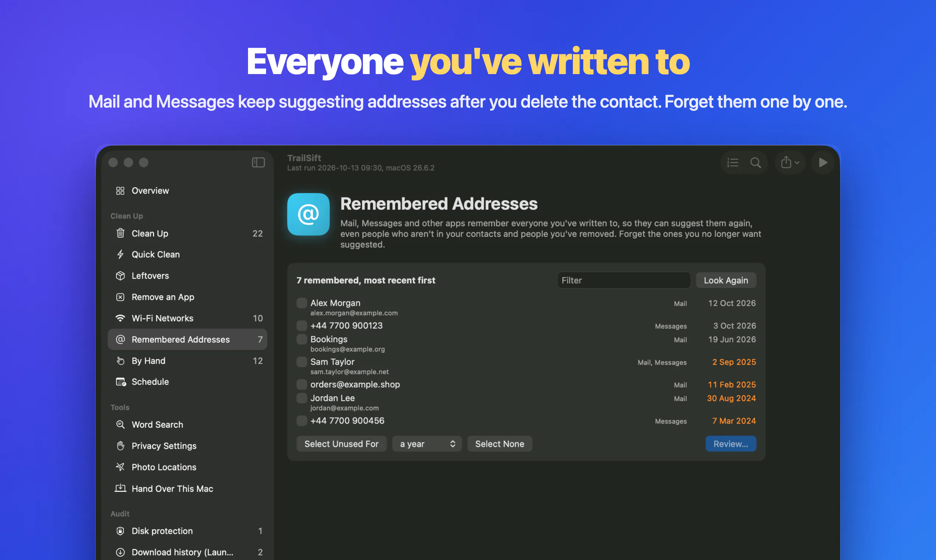Click the Remembered Addresses @ app tile
Viewport: 936px width, 560px height.
(x=308, y=214)
